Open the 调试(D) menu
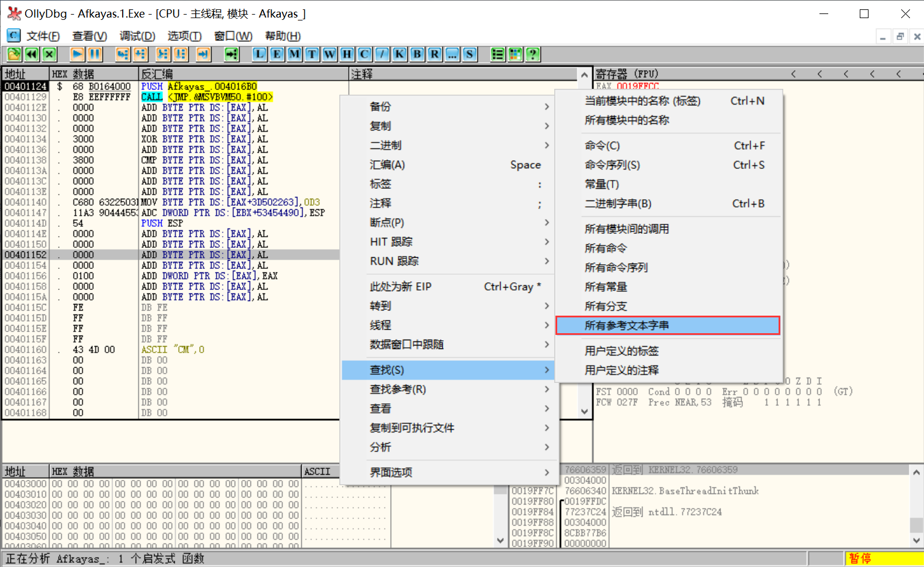924x567 pixels. point(137,36)
